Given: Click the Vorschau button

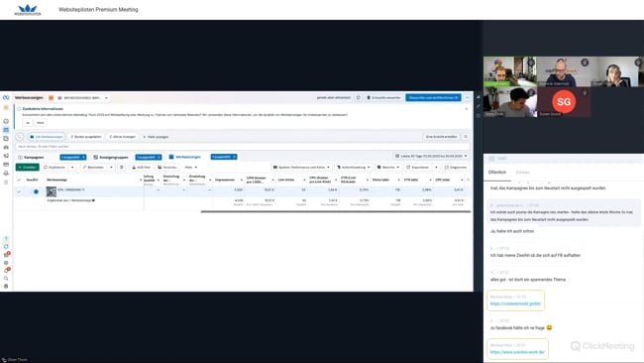Looking at the screenshot, I should (x=166, y=168).
